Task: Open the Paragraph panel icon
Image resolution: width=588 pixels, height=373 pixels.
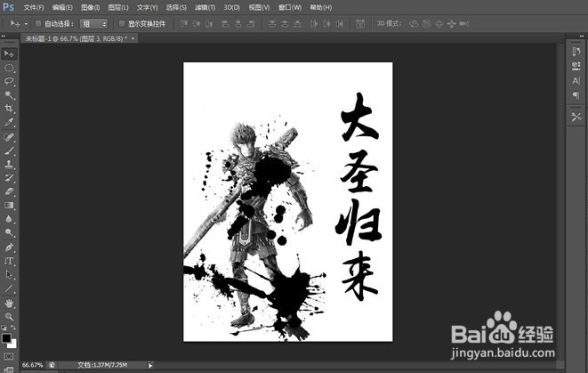Action: point(576,95)
